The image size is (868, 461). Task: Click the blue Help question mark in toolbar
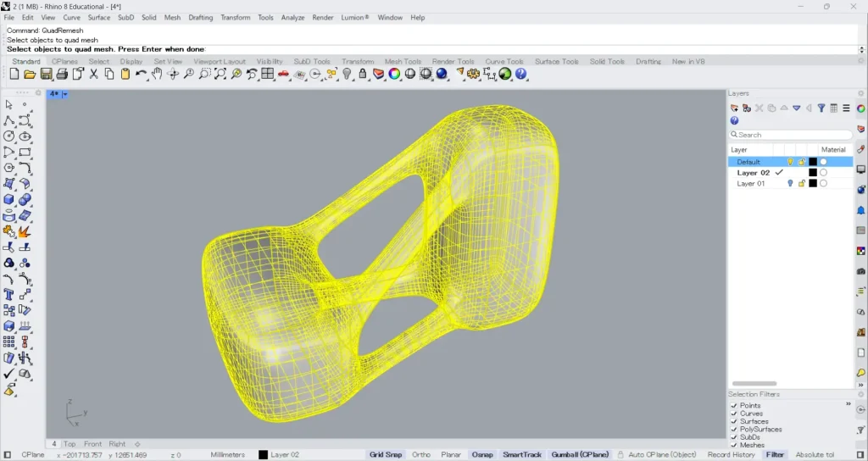tap(521, 75)
